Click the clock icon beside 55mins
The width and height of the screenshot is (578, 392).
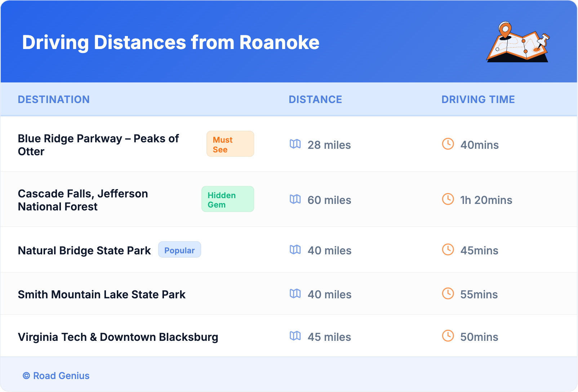coord(448,294)
